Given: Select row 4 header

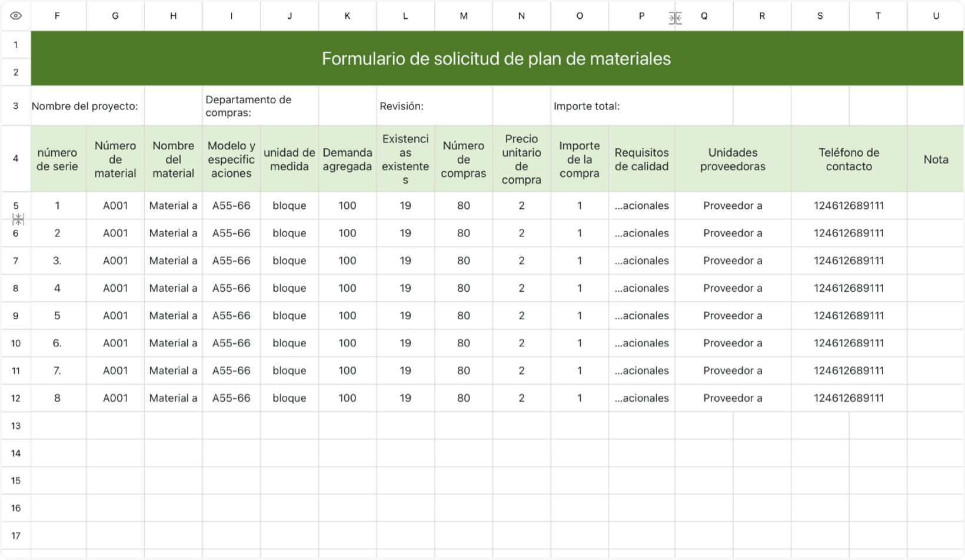Looking at the screenshot, I should pyautogui.click(x=16, y=159).
